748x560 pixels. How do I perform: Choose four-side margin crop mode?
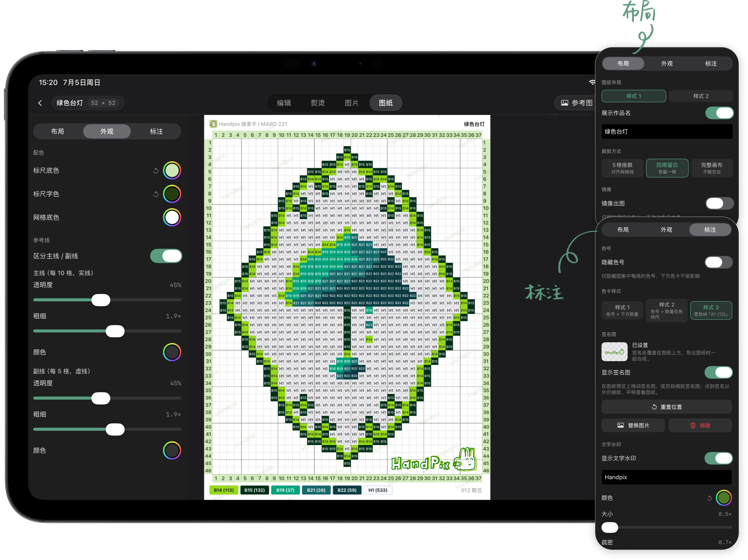tap(667, 168)
